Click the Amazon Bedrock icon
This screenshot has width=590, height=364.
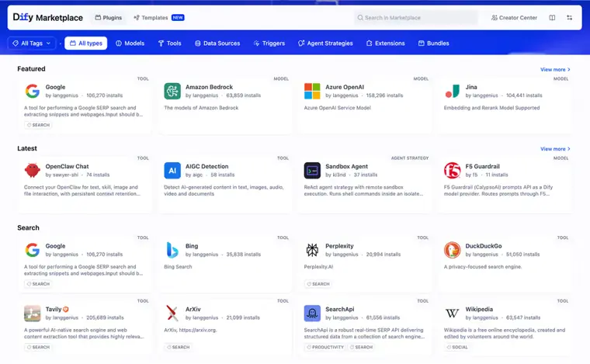tap(172, 91)
